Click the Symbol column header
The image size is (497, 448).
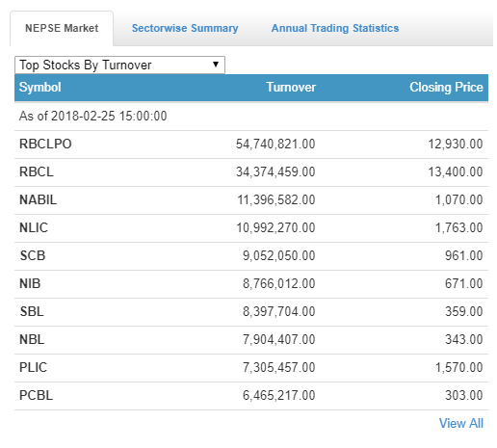coord(40,88)
